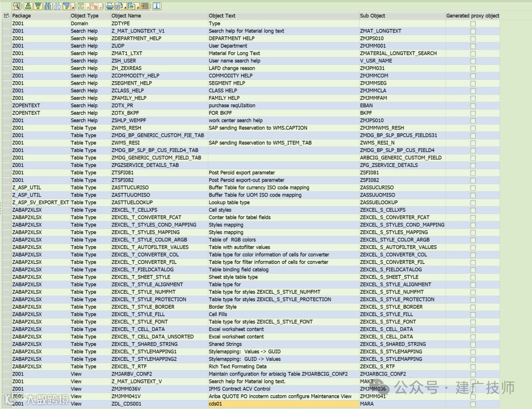
Task: Click the Views icon in the toolbar
Action: pyautogui.click(x=119, y=6)
